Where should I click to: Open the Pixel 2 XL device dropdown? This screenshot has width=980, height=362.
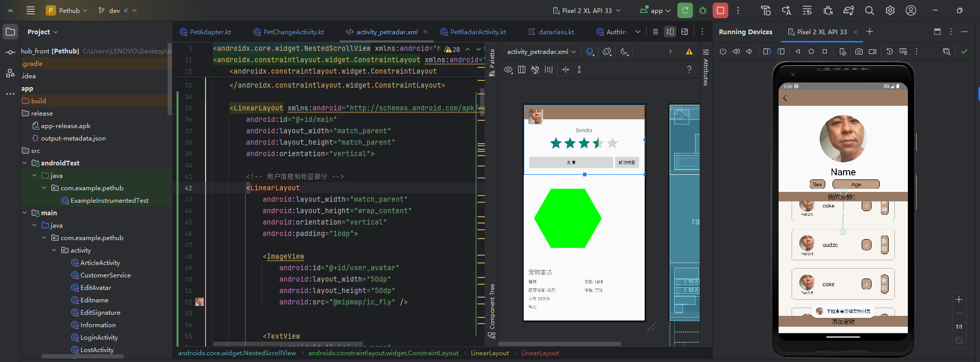[587, 10]
